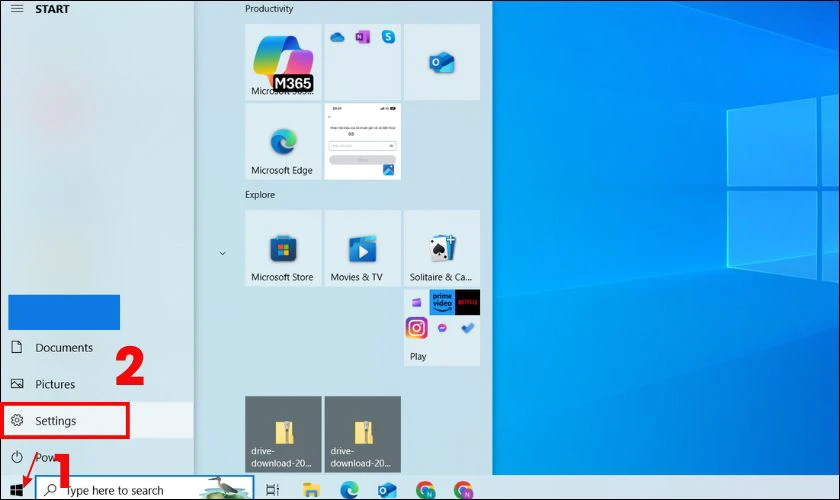This screenshot has width=840, height=500.
Task: Click the Explore group heading
Action: coord(260,195)
